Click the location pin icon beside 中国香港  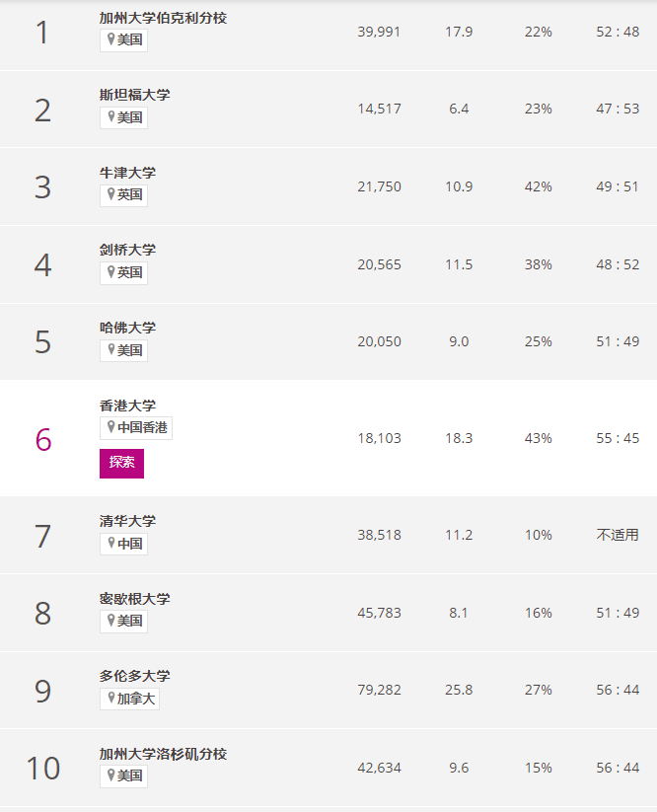tap(110, 427)
